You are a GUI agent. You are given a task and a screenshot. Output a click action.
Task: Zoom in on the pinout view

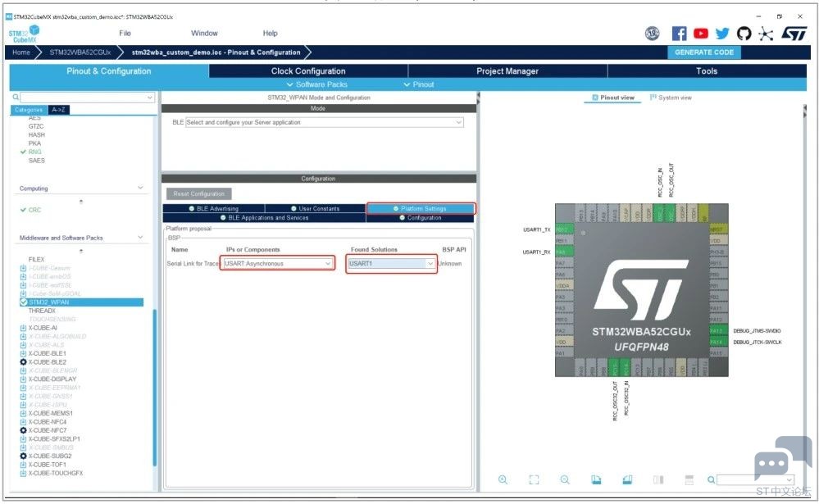(x=503, y=479)
